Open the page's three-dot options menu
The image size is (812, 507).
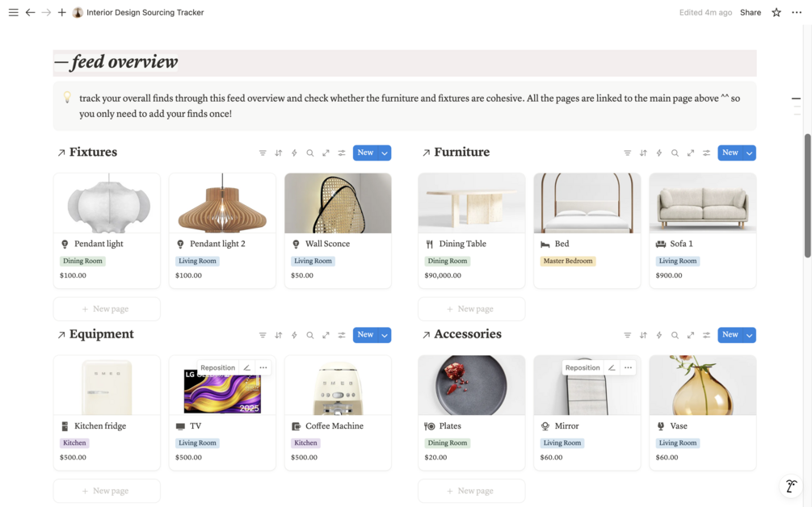click(x=797, y=12)
